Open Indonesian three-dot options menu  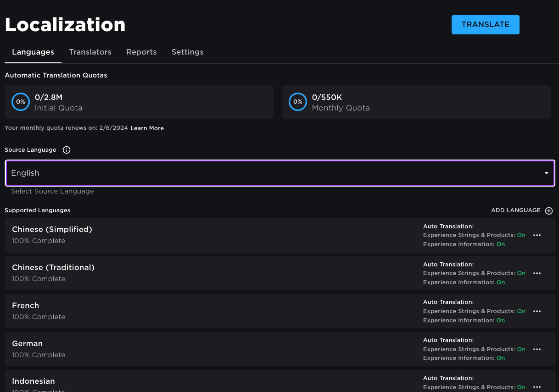click(537, 387)
